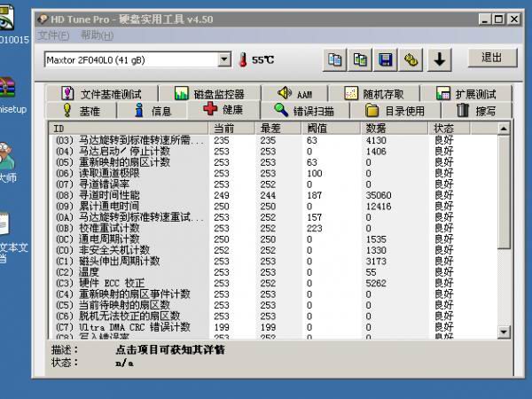This screenshot has height=399, width=532.
Task: Click the 最差 column header
Action: (278, 129)
